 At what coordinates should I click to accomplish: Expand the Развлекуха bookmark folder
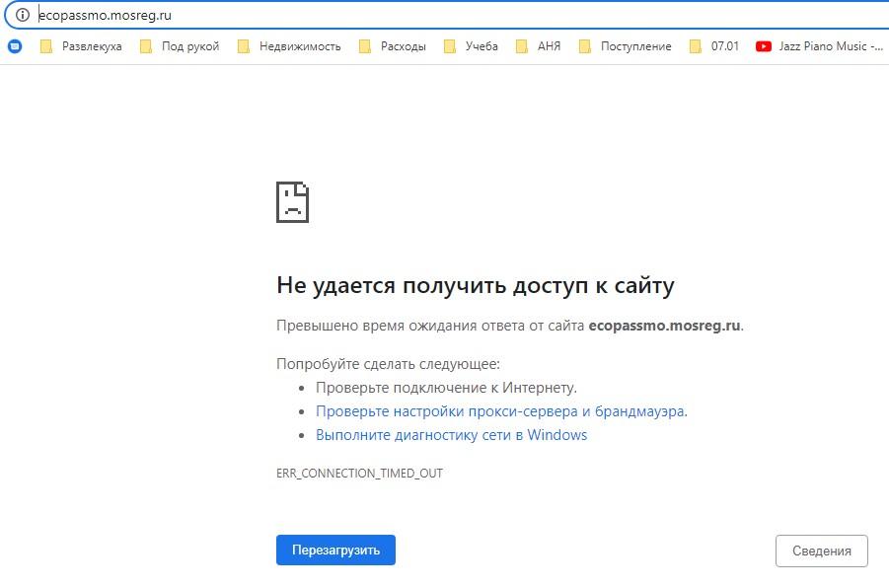pyautogui.click(x=81, y=46)
